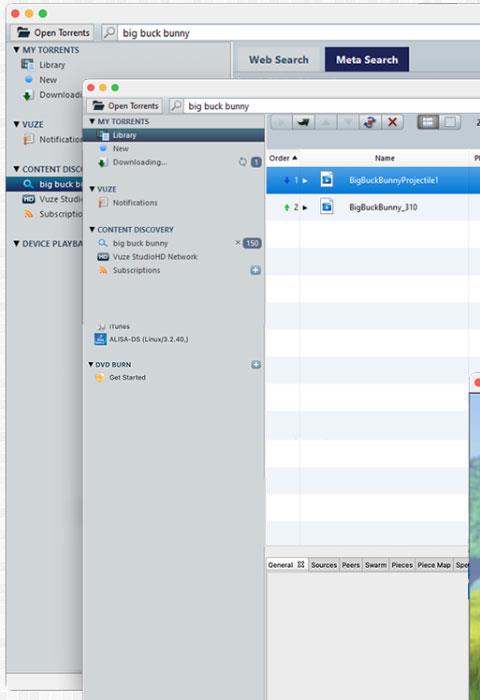480x700 pixels.
Task: Click search field in back window
Action: [x=298, y=33]
